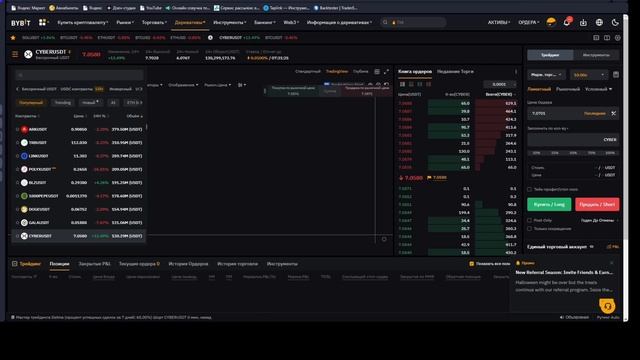
Task: Open the user profile avatar icon
Action: [x=551, y=22]
